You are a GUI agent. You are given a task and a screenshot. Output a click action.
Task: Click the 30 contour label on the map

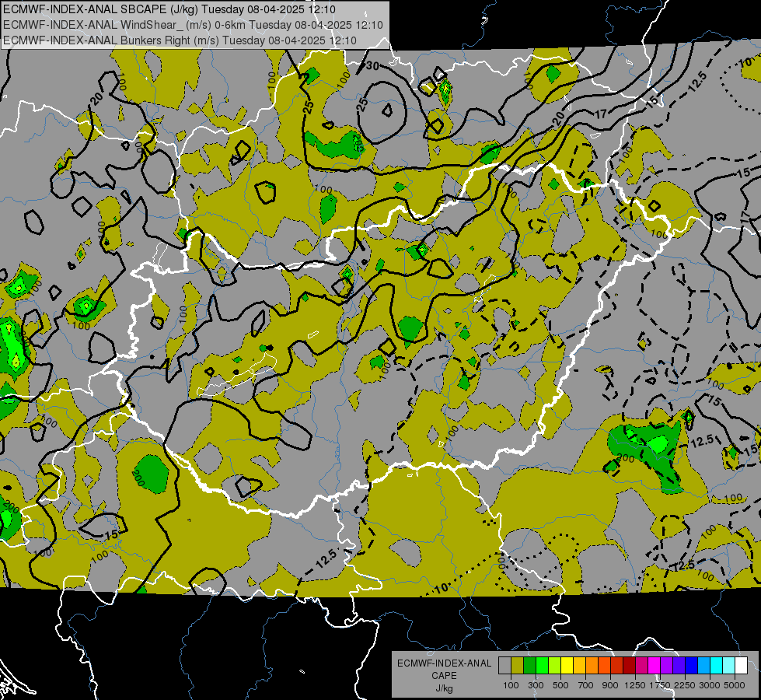point(372,65)
